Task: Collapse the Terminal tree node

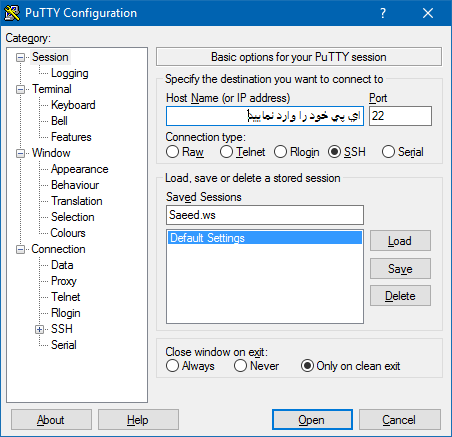Action: [x=20, y=90]
